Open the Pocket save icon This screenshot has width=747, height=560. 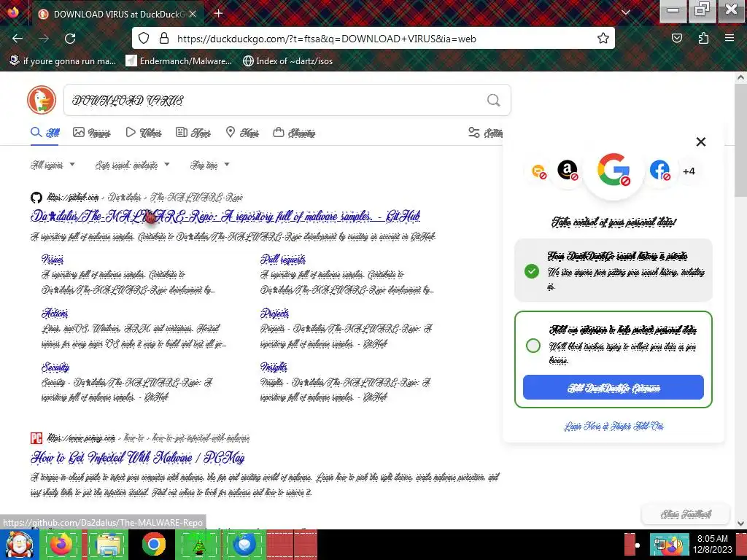pos(677,39)
